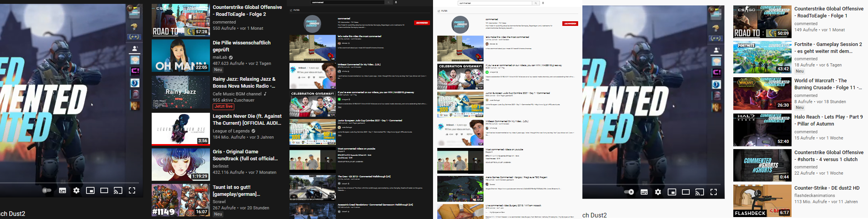Toggle autoplay switch showing pause in dark player
This screenshot has height=219, width=868.
[x=47, y=190]
